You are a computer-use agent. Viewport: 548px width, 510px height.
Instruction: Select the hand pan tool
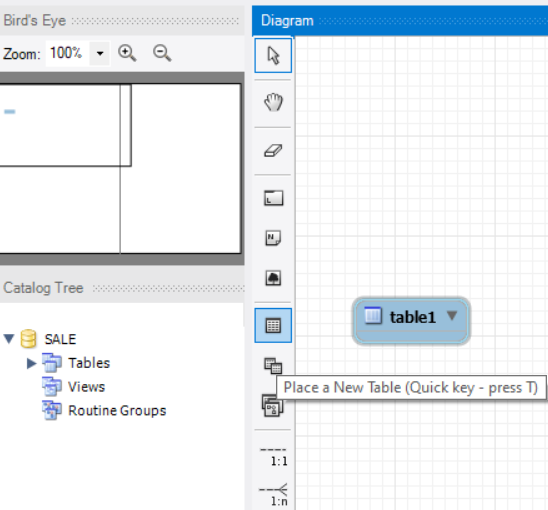point(273,102)
